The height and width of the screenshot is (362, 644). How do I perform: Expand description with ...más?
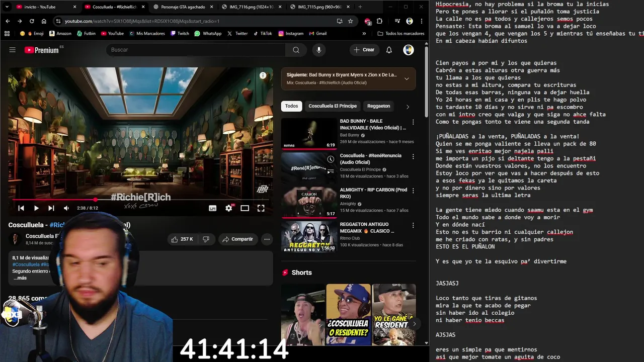click(x=20, y=278)
